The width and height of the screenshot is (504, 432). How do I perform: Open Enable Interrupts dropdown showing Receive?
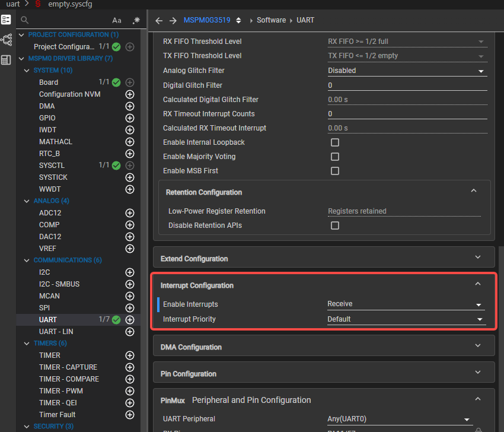406,304
